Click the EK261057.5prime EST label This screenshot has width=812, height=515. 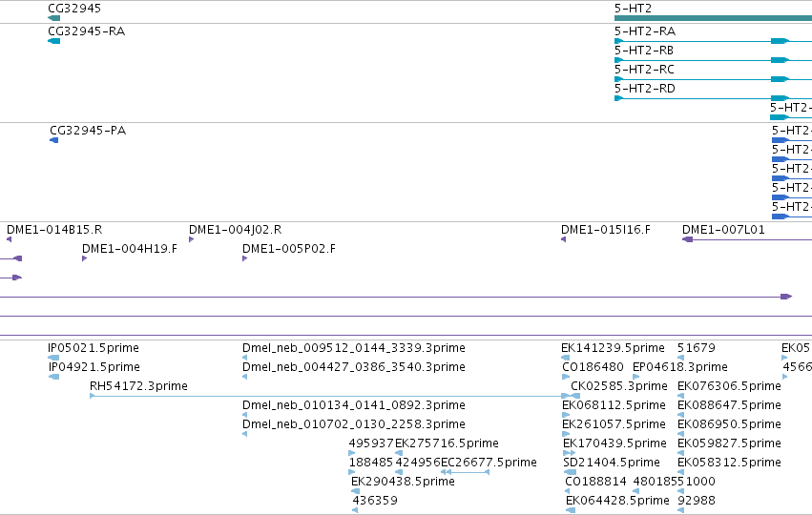(x=614, y=424)
